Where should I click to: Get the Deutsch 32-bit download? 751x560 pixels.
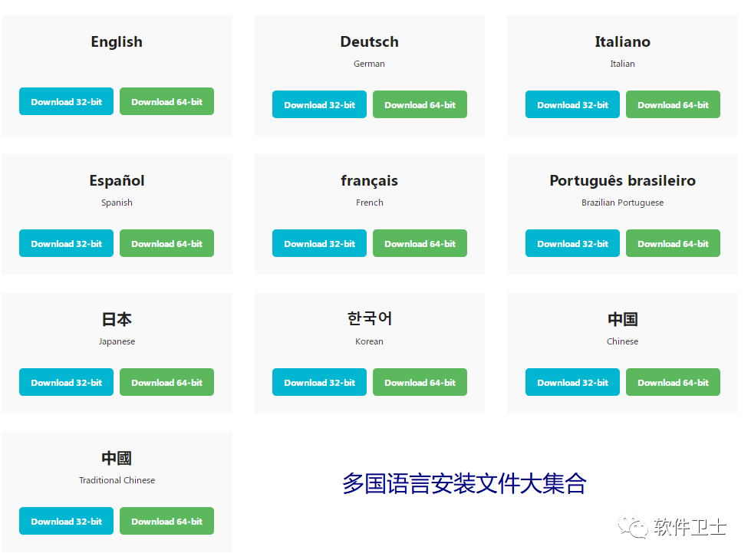319,104
